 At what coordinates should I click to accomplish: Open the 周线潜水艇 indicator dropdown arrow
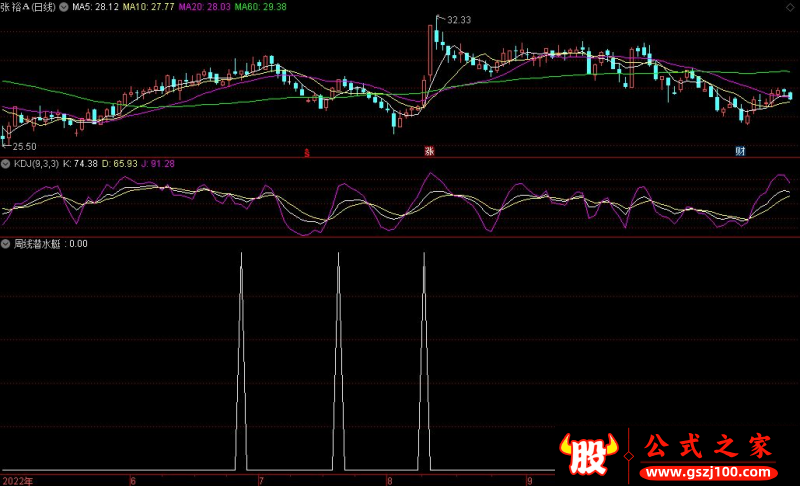[x=5, y=244]
